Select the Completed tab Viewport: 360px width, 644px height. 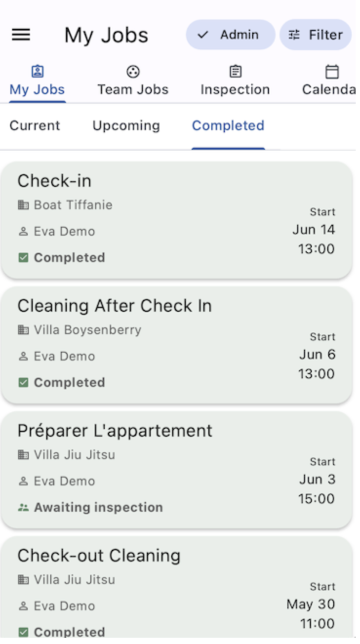click(228, 126)
